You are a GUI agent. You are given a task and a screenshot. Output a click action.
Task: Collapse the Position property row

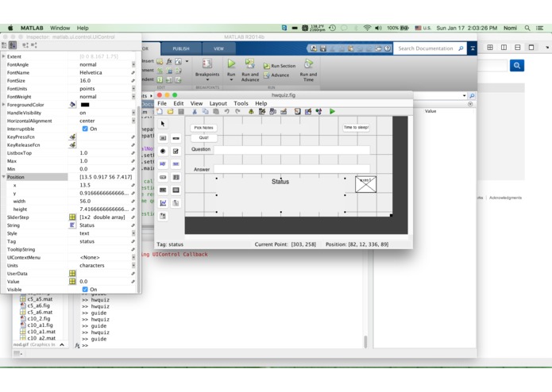coord(3,177)
